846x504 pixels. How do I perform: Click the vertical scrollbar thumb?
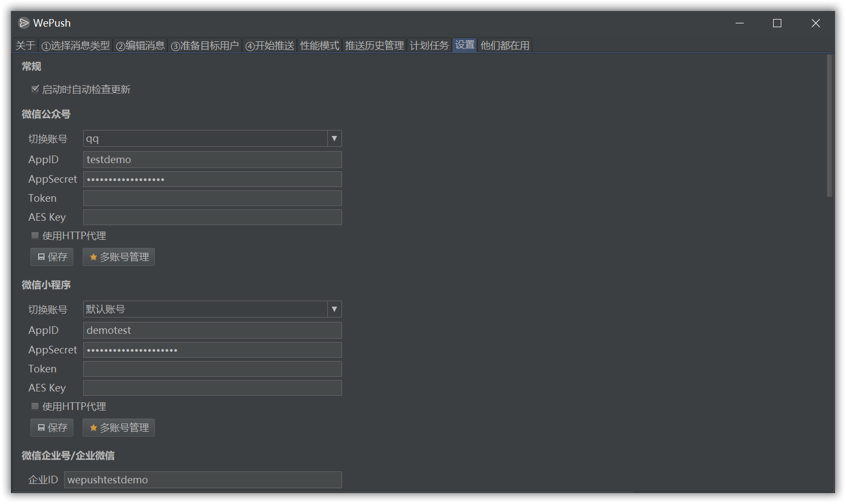pos(829,125)
